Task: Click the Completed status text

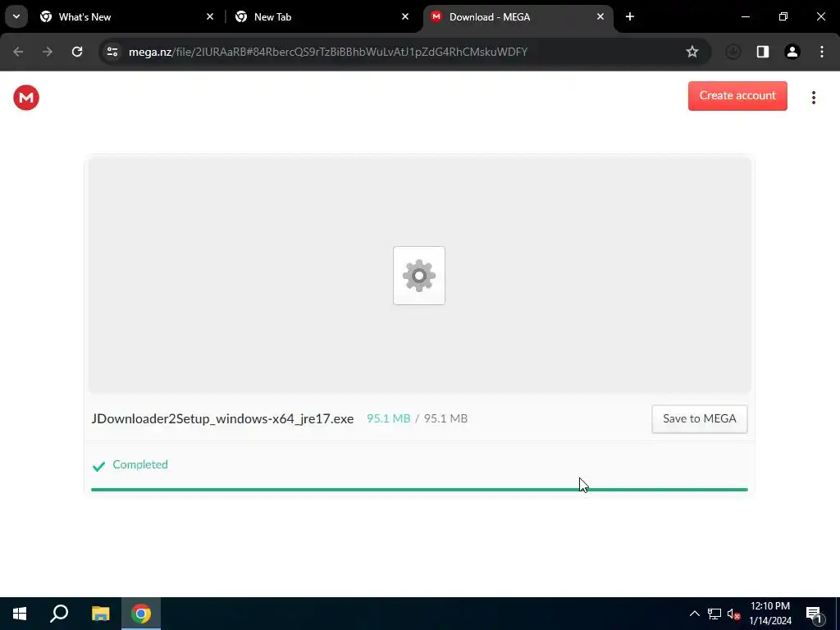Action: click(x=140, y=464)
